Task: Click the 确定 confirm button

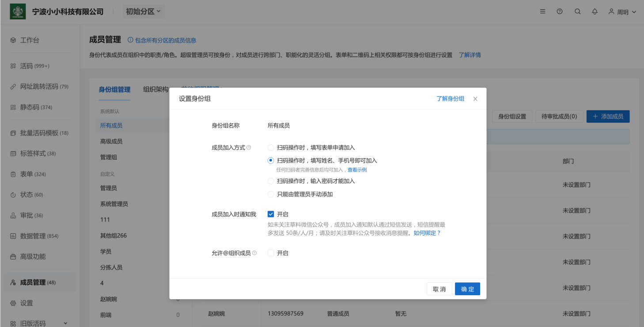Action: click(467, 289)
